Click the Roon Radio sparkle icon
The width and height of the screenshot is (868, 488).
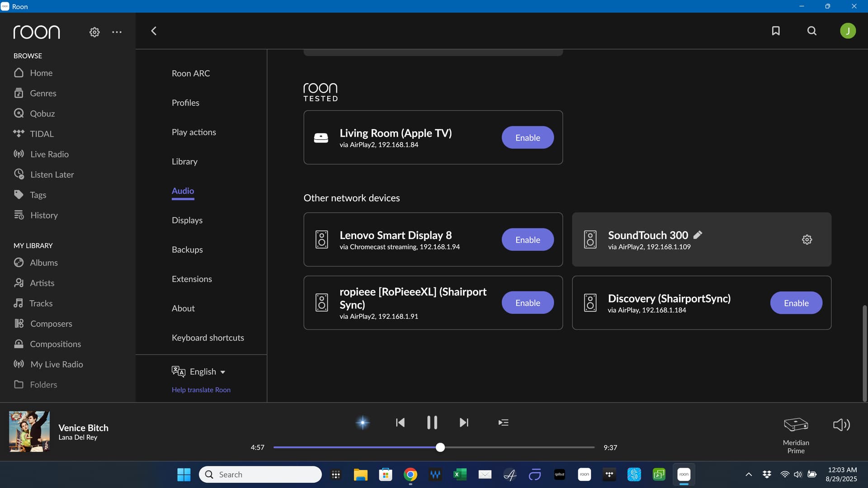[x=363, y=422]
